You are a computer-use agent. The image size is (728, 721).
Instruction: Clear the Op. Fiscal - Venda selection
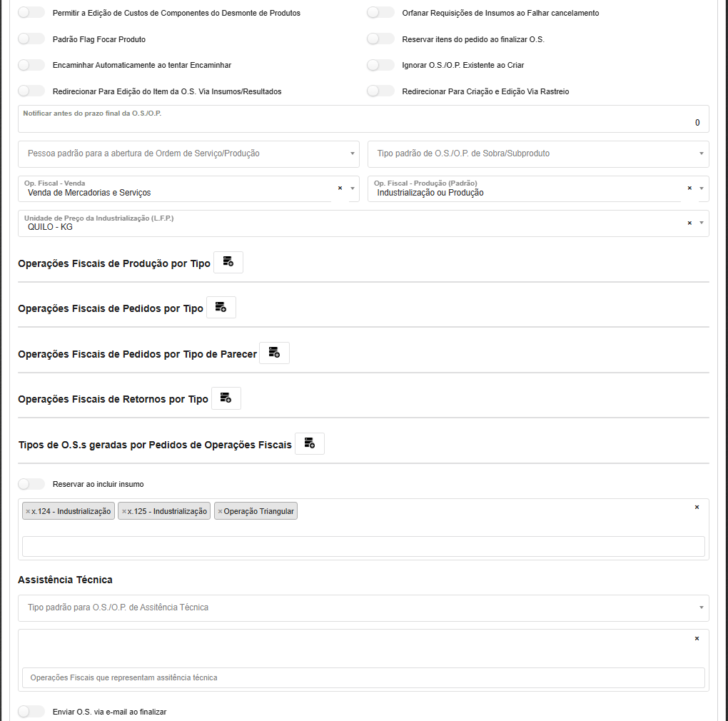[340, 188]
